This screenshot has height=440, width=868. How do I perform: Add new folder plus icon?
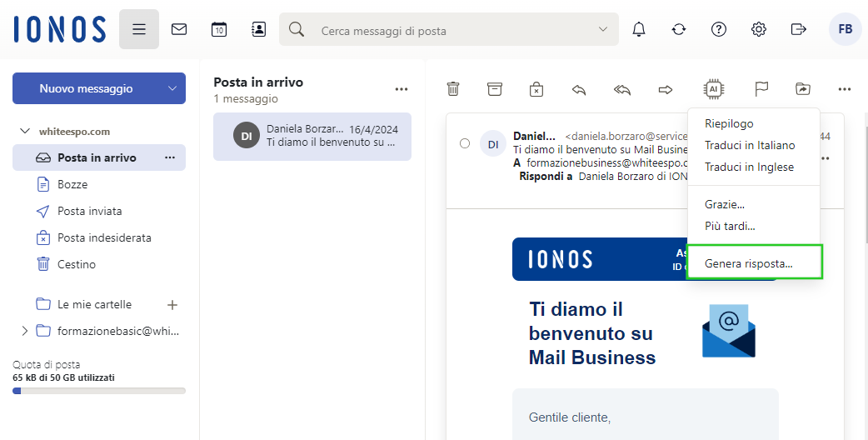click(172, 305)
